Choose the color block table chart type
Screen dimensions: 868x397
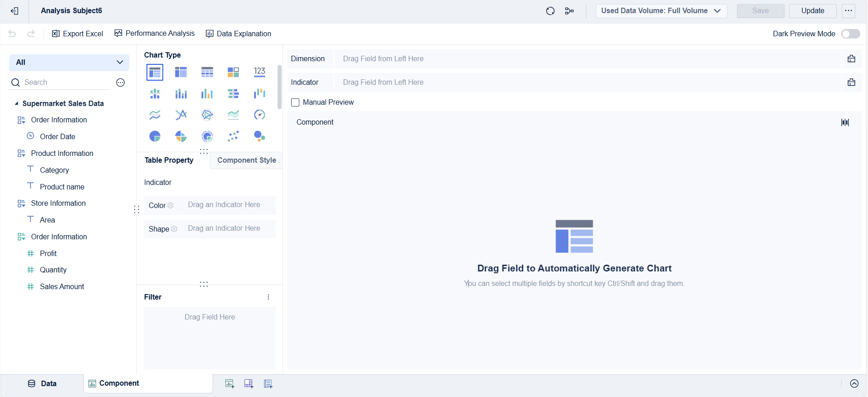click(x=233, y=72)
